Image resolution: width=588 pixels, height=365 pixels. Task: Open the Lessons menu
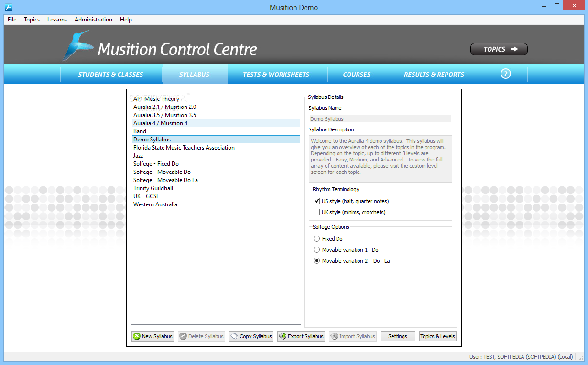click(x=57, y=20)
